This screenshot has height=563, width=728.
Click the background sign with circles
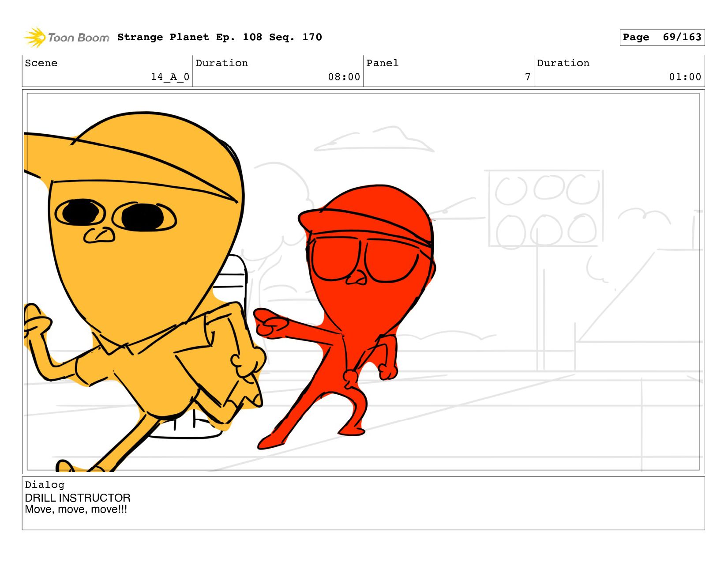pos(545,208)
